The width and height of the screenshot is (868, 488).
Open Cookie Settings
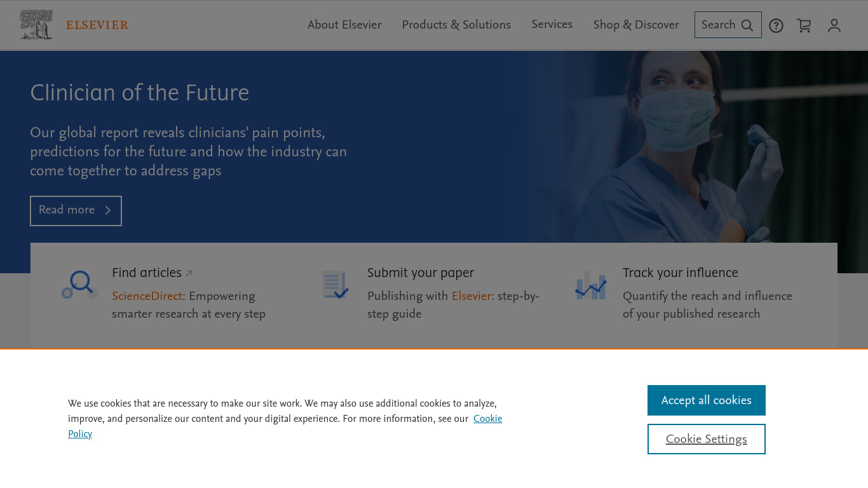point(707,439)
